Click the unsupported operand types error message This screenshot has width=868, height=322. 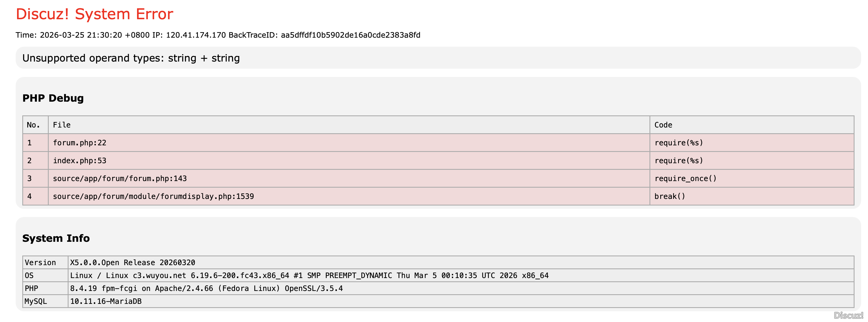tap(131, 58)
